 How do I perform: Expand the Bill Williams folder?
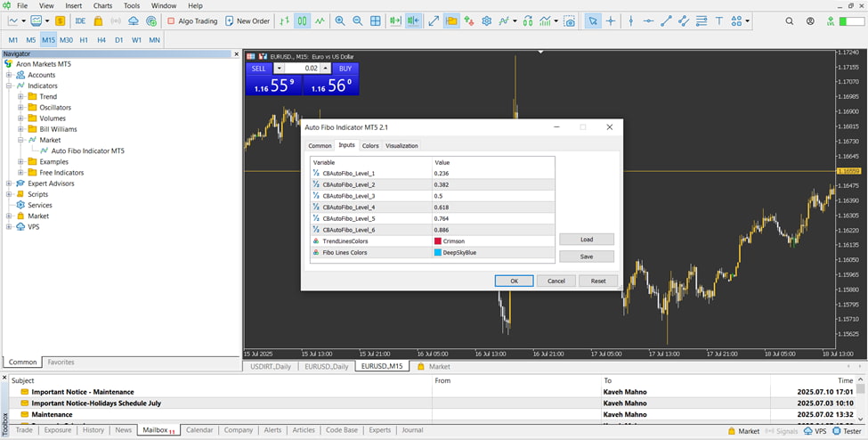click(x=20, y=129)
